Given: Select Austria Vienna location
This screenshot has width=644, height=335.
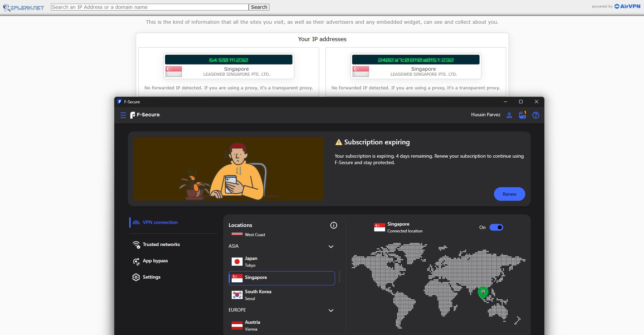Looking at the screenshot, I should point(282,325).
